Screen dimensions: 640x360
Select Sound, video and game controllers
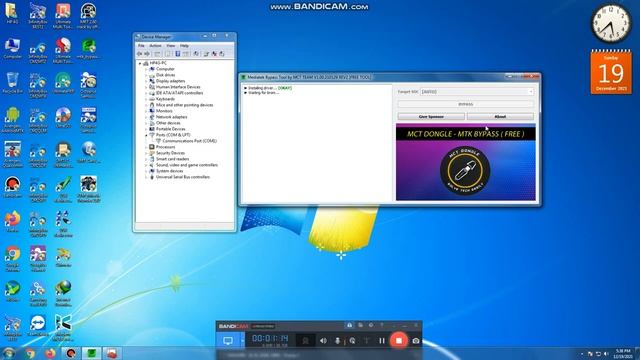187,165
